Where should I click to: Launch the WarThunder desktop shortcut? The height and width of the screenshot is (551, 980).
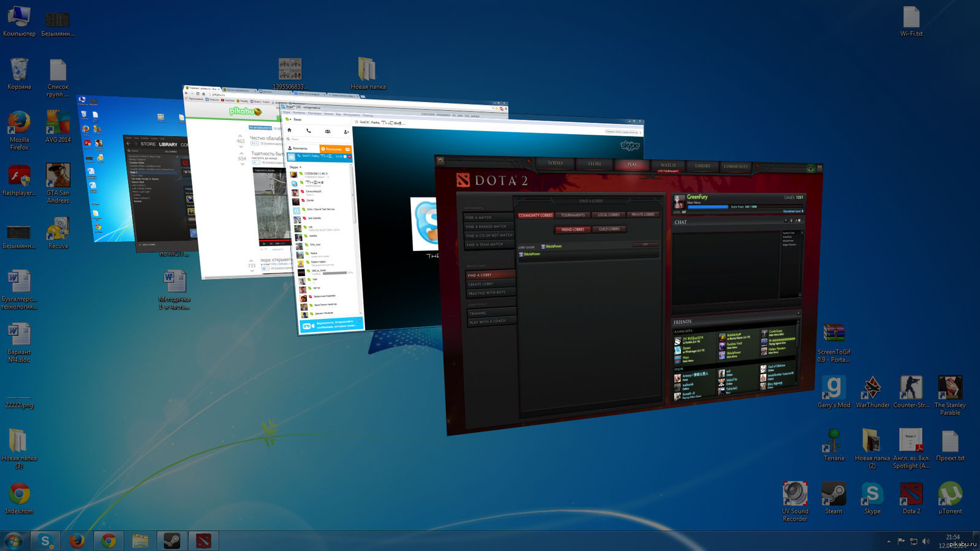[872, 392]
